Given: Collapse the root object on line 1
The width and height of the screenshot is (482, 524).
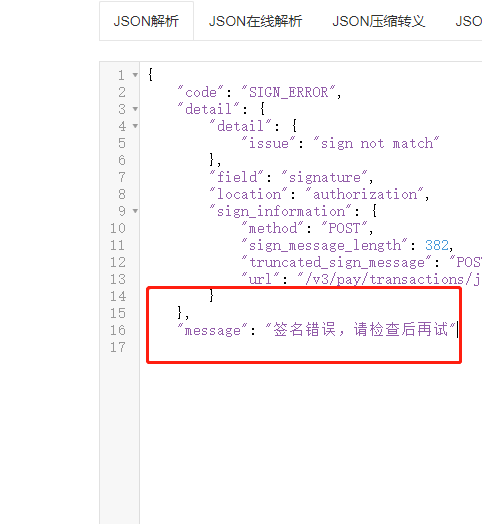Looking at the screenshot, I should point(135,75).
